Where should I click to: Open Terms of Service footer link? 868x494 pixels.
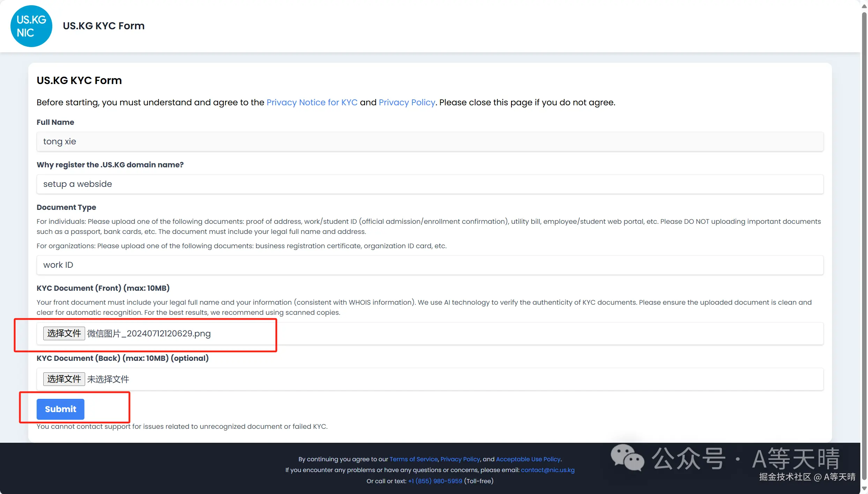(413, 459)
